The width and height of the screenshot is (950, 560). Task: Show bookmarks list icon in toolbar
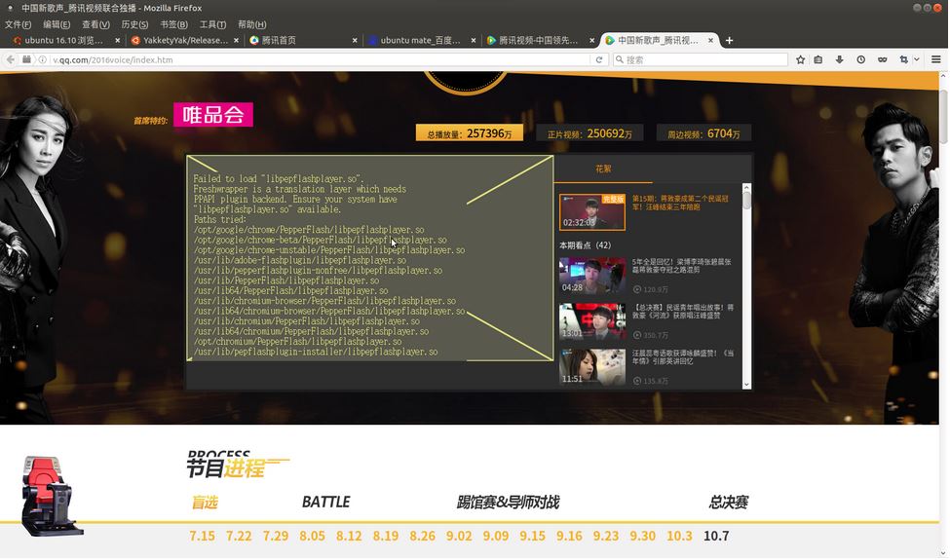(x=817, y=59)
